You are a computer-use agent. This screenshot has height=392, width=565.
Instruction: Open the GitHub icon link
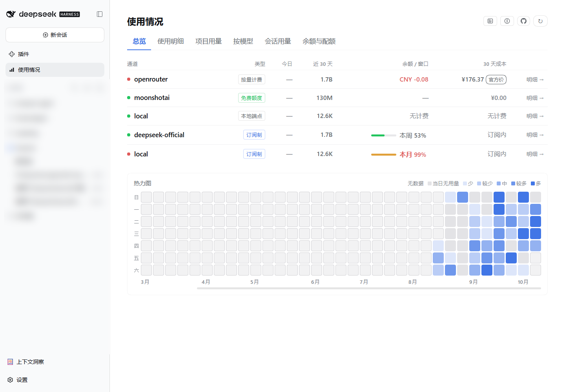tap(523, 21)
